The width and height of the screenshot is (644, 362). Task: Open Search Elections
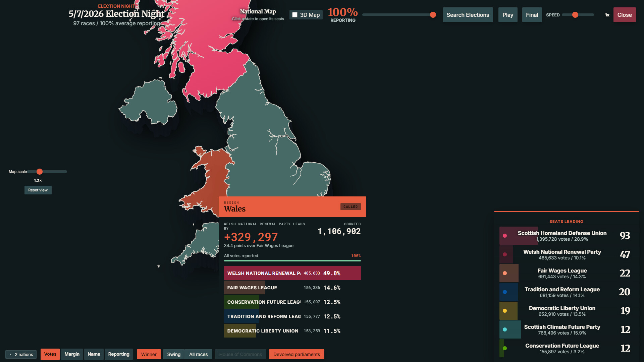[x=468, y=15]
